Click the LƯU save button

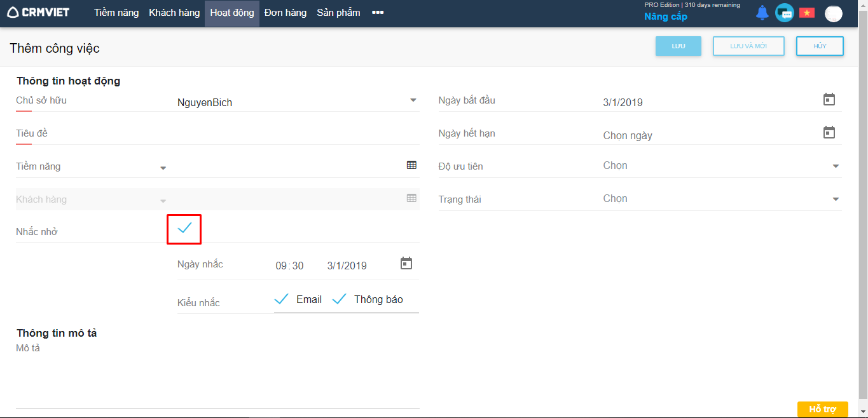pos(678,46)
